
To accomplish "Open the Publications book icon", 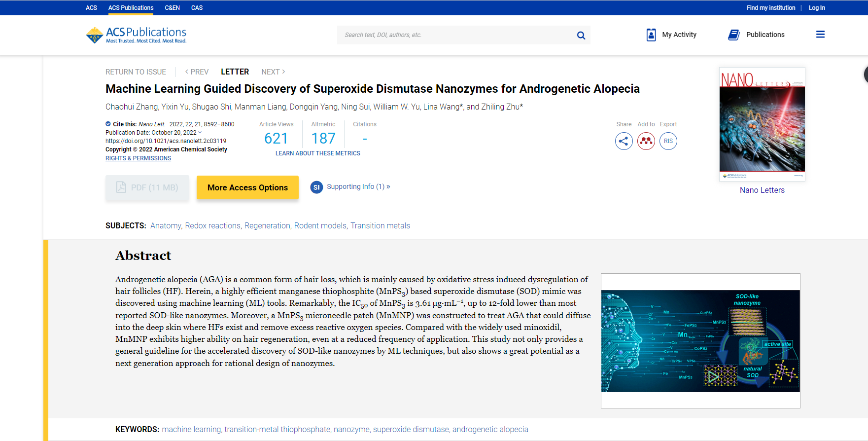I will (x=734, y=35).
